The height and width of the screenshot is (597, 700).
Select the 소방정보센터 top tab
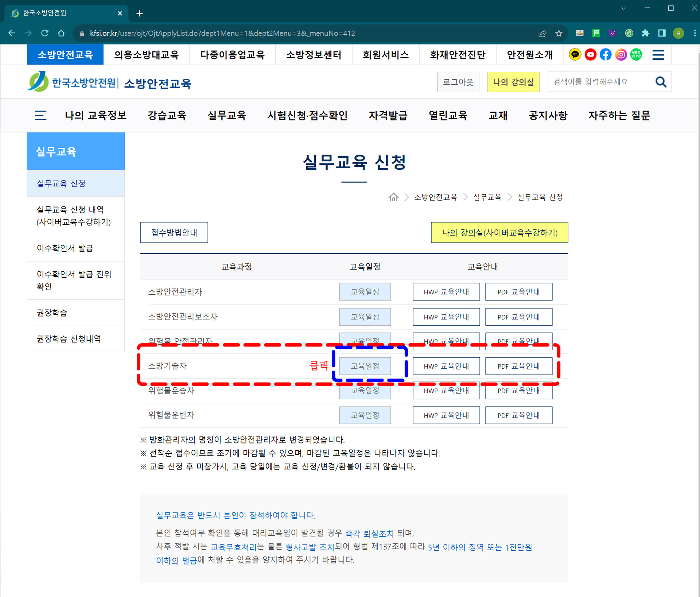pyautogui.click(x=314, y=55)
